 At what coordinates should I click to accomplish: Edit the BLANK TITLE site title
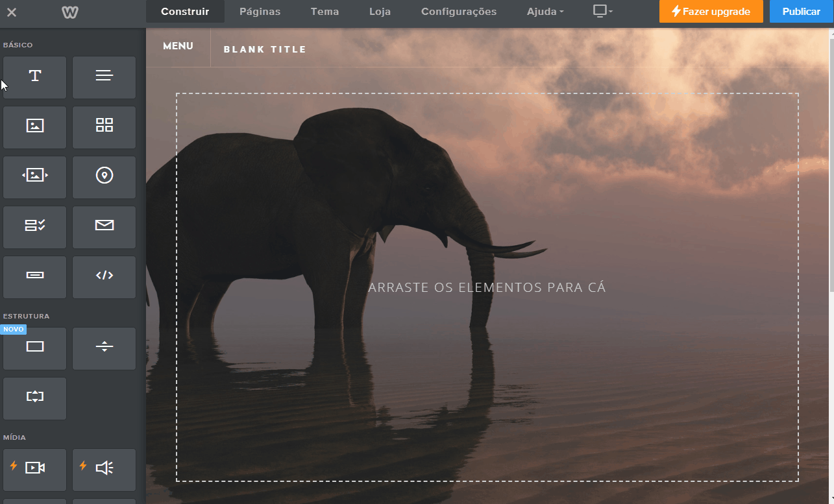tap(265, 49)
